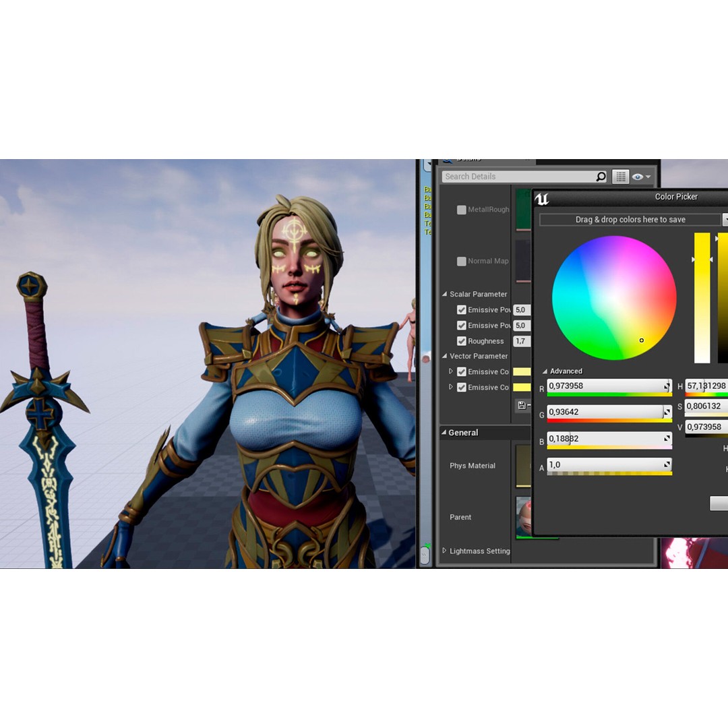Viewport: 728px width, 728px height.
Task: Click the lower Emissive Co color swatch
Action: click(x=522, y=387)
